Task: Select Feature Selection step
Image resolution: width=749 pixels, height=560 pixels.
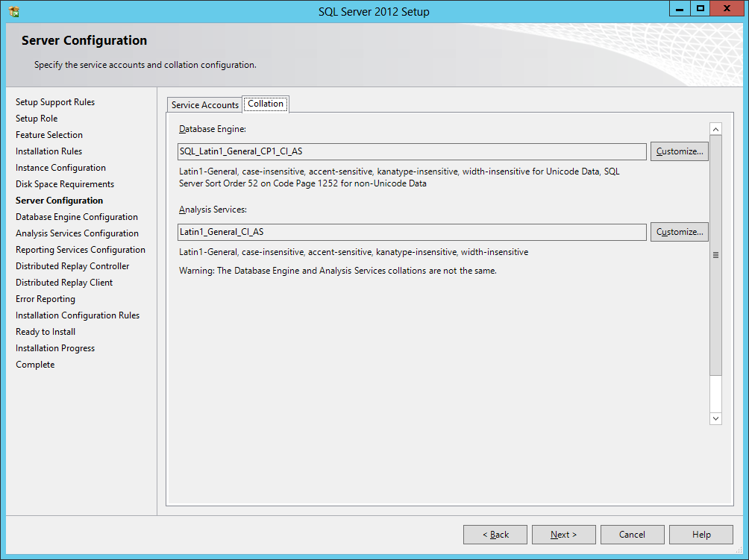Action: pos(49,135)
